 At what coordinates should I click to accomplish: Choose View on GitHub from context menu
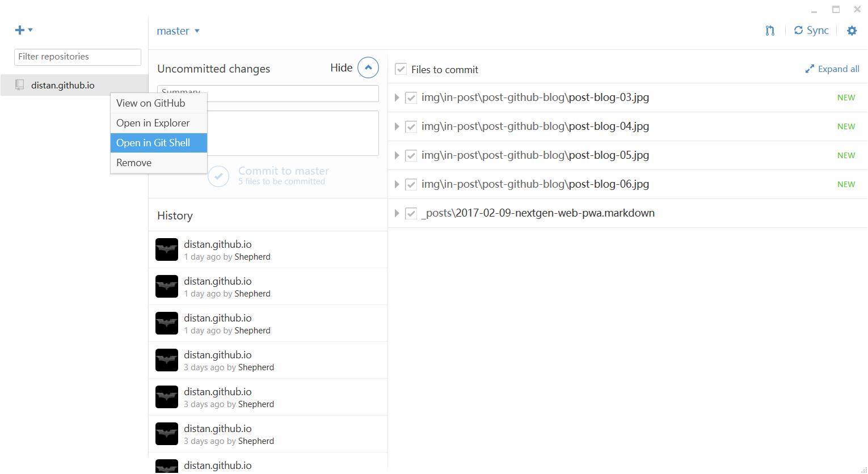[159, 103]
